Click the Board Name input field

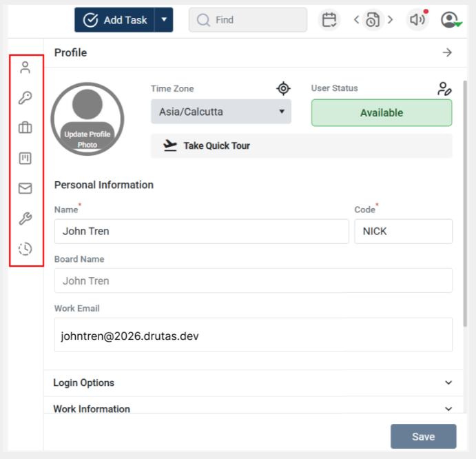click(x=253, y=280)
